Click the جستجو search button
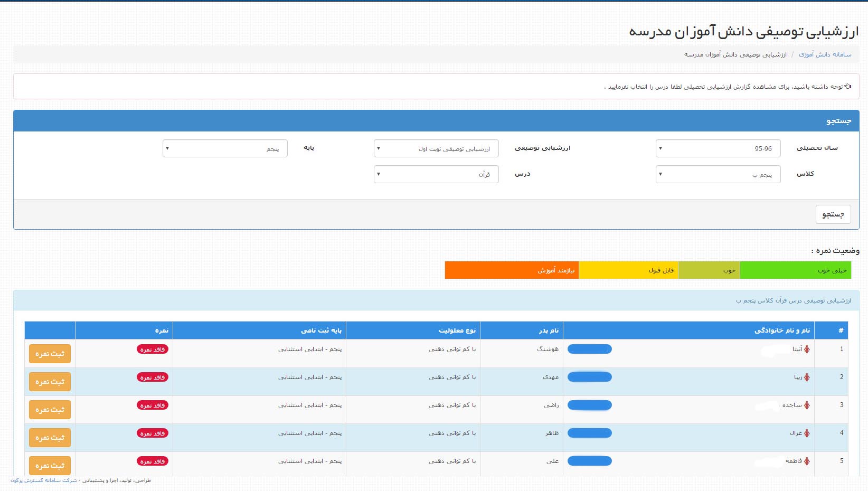The width and height of the screenshot is (868, 491). point(833,214)
